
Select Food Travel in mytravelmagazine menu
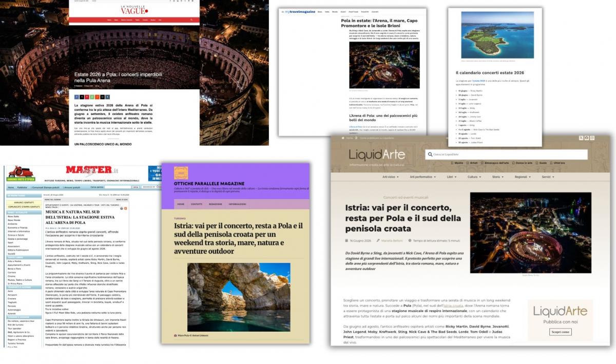(354, 11)
